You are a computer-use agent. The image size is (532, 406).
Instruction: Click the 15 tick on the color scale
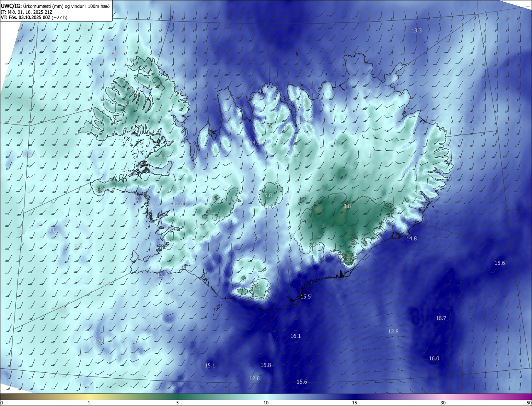(355, 403)
